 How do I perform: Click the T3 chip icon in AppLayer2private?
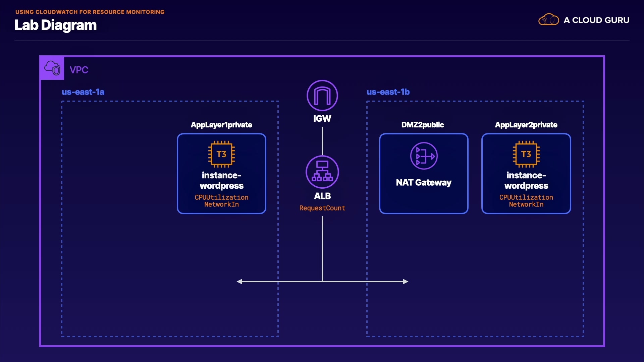[526, 154]
